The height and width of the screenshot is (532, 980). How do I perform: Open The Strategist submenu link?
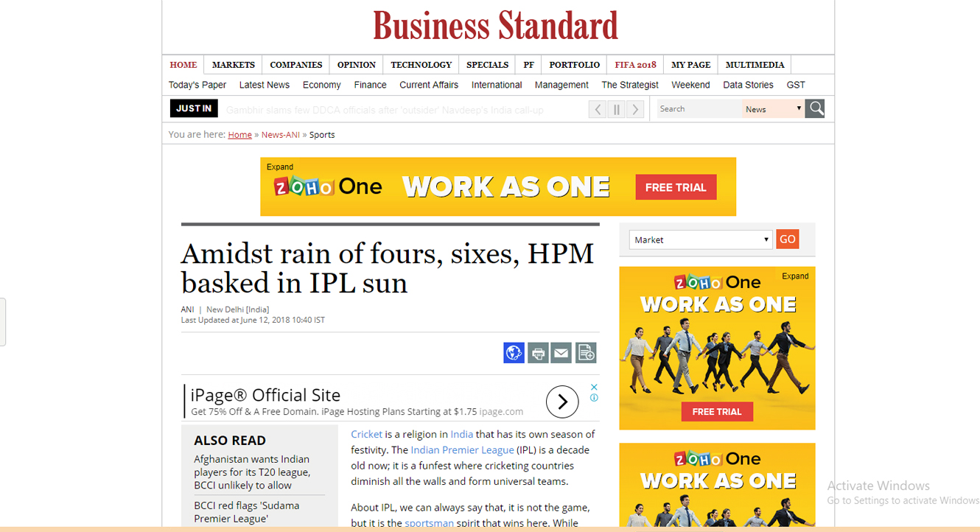(630, 85)
